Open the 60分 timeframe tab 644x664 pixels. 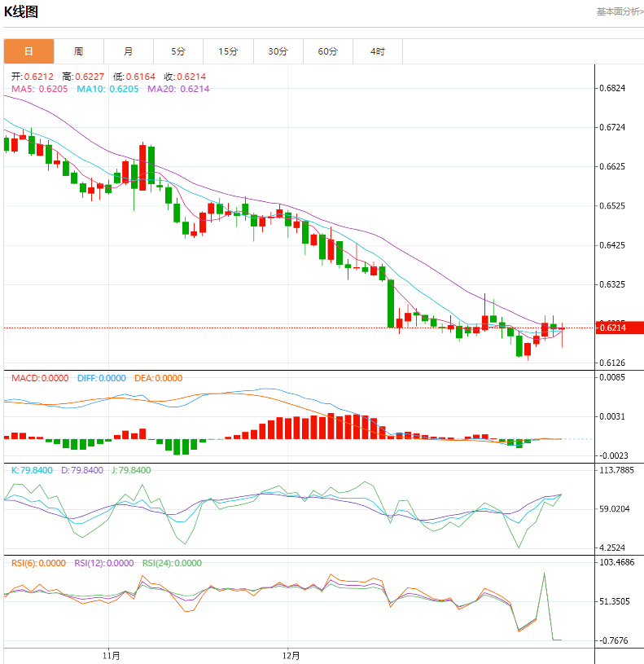coord(328,51)
